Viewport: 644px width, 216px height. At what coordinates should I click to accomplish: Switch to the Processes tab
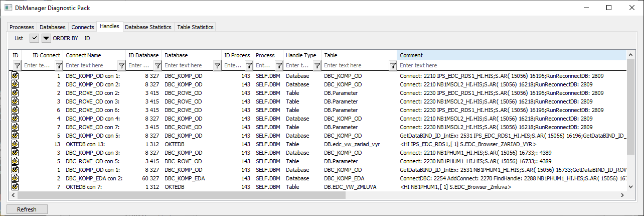click(x=22, y=27)
